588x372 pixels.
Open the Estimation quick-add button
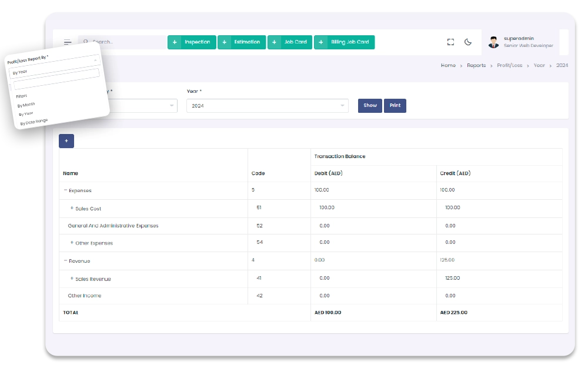click(x=242, y=42)
